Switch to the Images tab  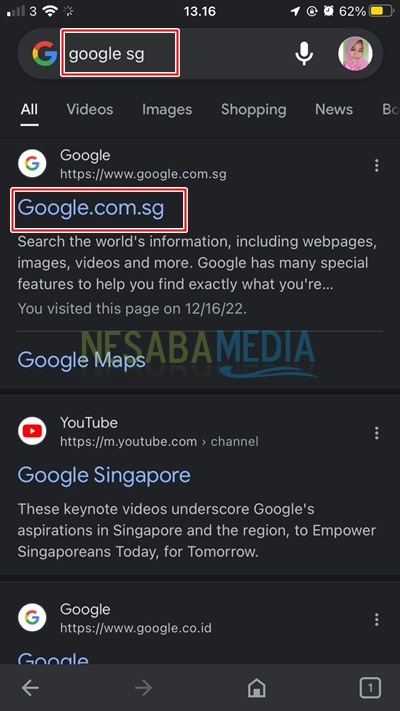coord(167,109)
